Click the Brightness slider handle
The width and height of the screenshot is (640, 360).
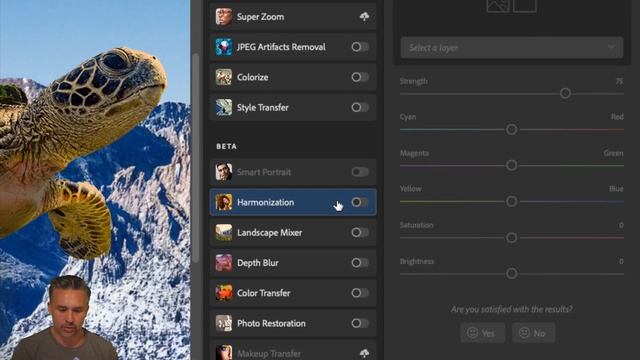[511, 273]
